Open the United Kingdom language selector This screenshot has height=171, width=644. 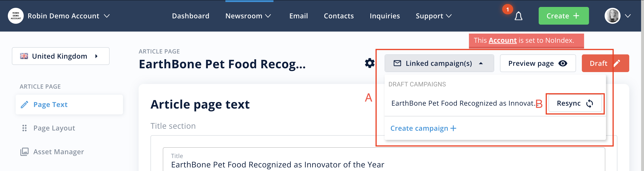click(x=61, y=56)
